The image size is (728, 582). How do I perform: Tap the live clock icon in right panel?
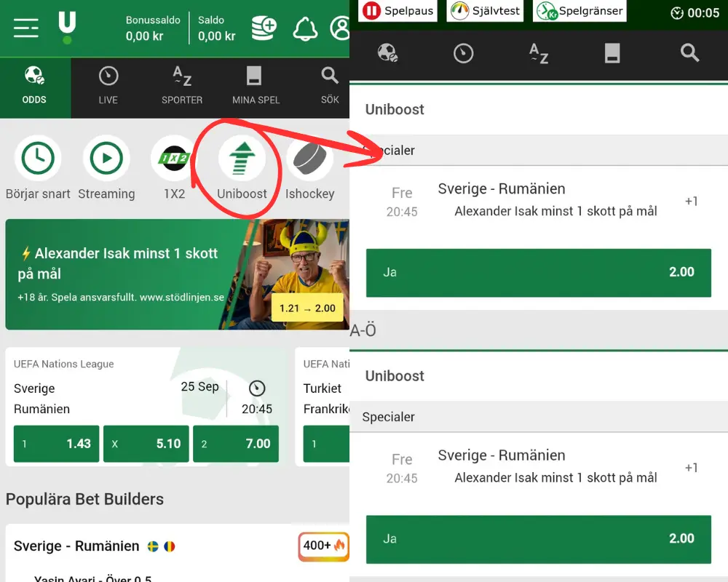coord(463,53)
